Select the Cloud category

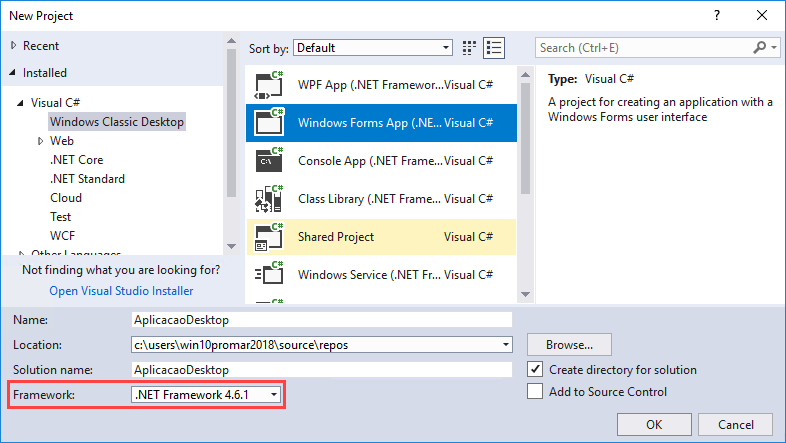point(66,198)
